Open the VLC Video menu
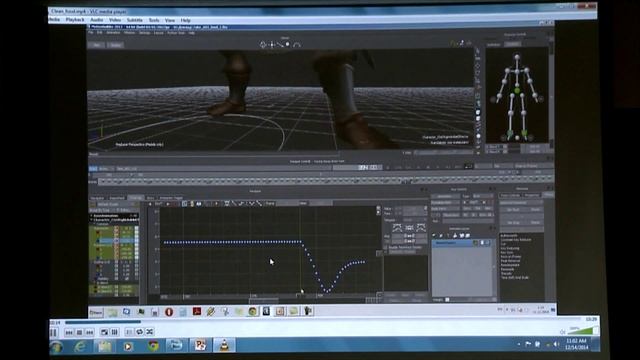Screen dimensions: 640x360 [115, 20]
